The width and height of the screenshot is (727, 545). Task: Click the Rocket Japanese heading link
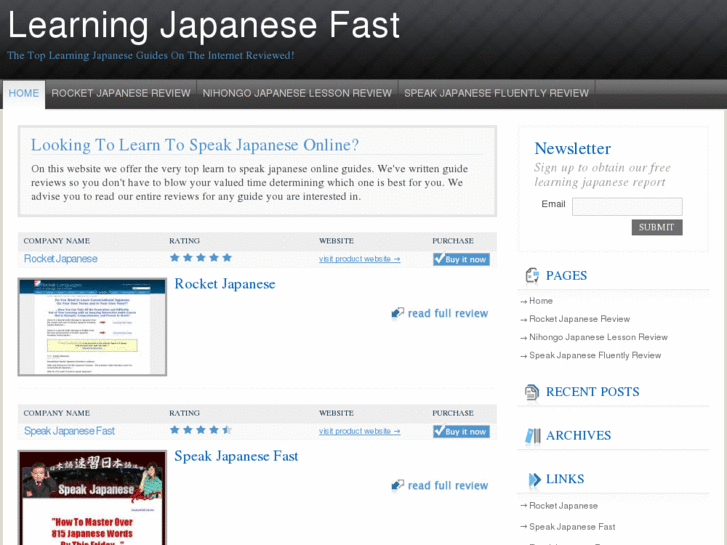(x=225, y=284)
